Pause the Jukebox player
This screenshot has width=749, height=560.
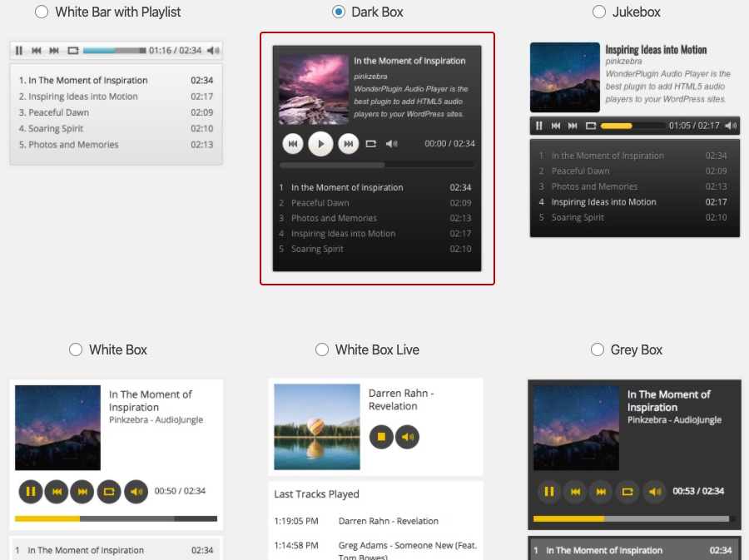coord(539,126)
